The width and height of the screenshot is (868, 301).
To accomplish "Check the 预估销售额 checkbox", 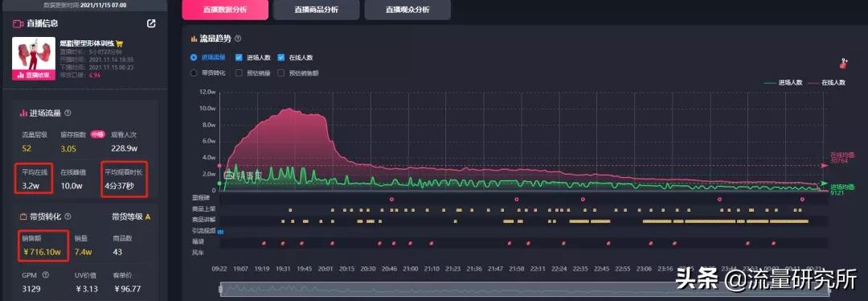I will tap(281, 72).
